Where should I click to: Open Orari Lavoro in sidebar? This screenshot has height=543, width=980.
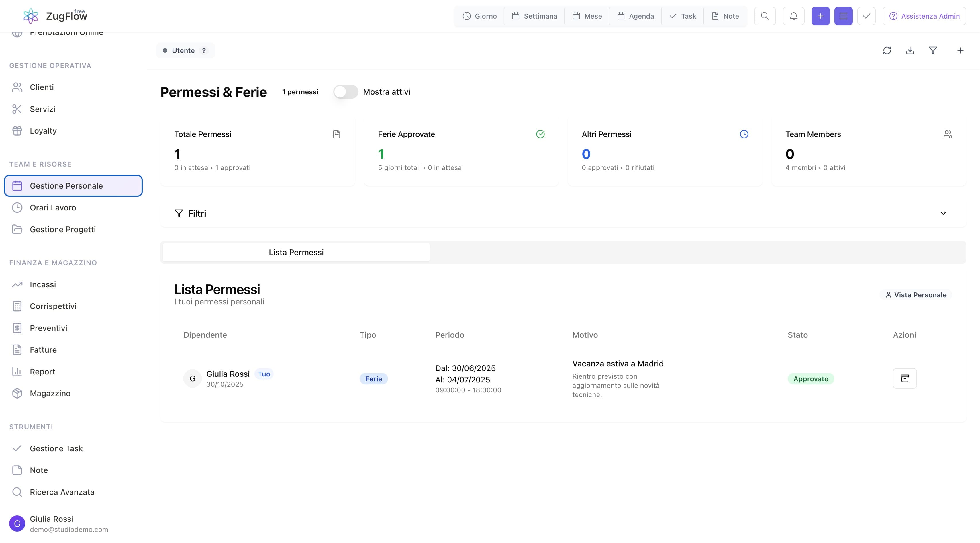pyautogui.click(x=53, y=208)
